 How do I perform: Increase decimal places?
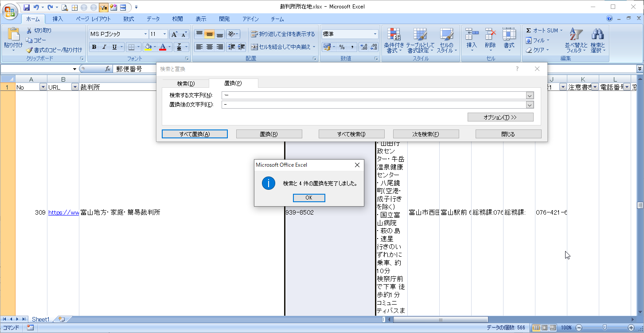coord(363,47)
